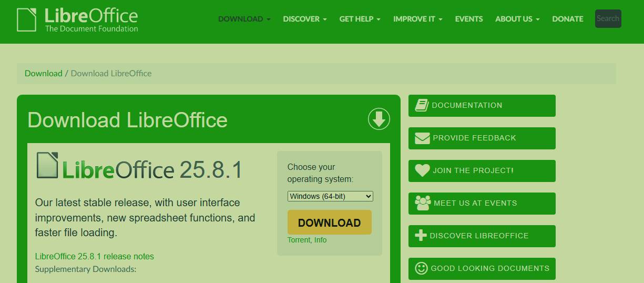Click the Download breadcrumb link
The height and width of the screenshot is (283, 644).
(44, 74)
